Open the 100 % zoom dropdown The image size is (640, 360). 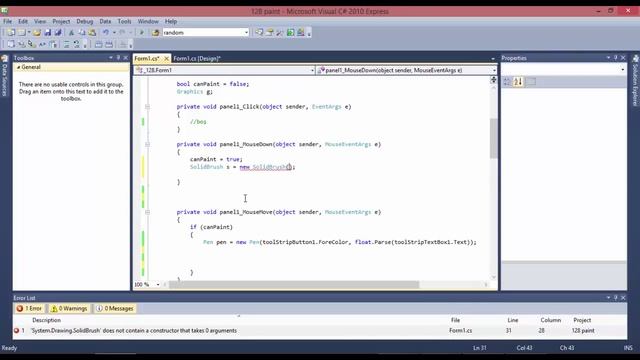[x=158, y=284]
